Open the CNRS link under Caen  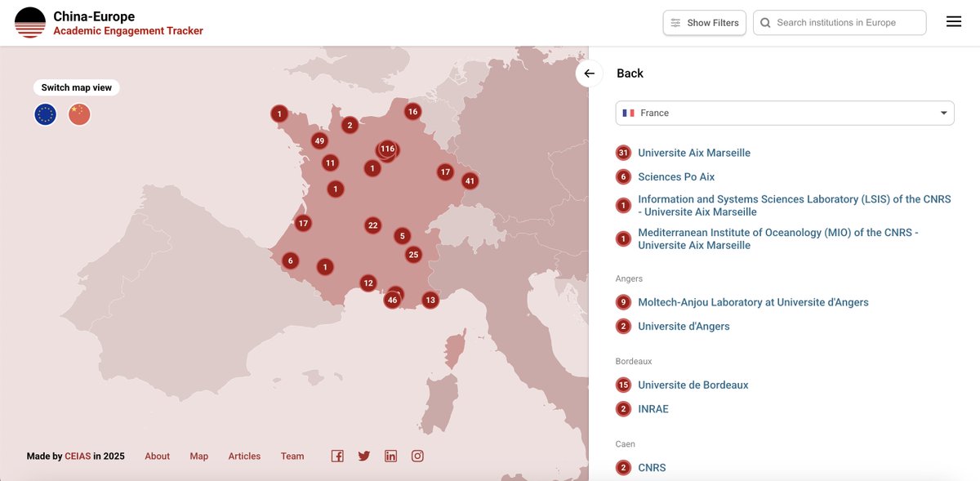tap(652, 468)
